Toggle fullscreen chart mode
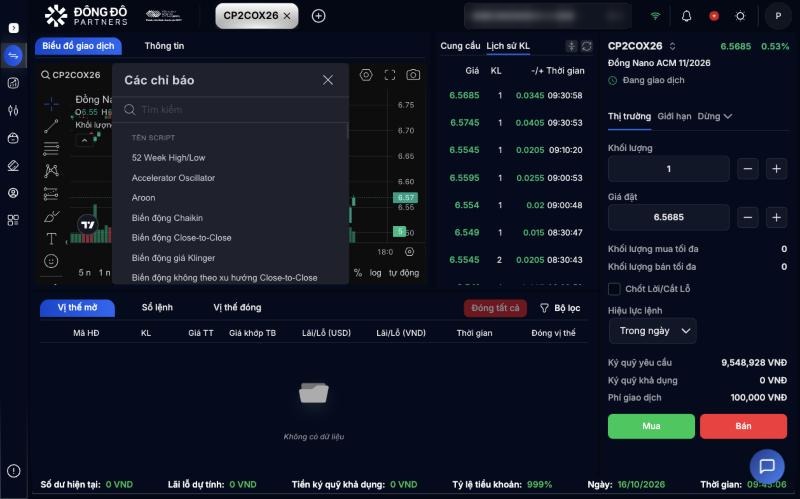 tap(390, 75)
